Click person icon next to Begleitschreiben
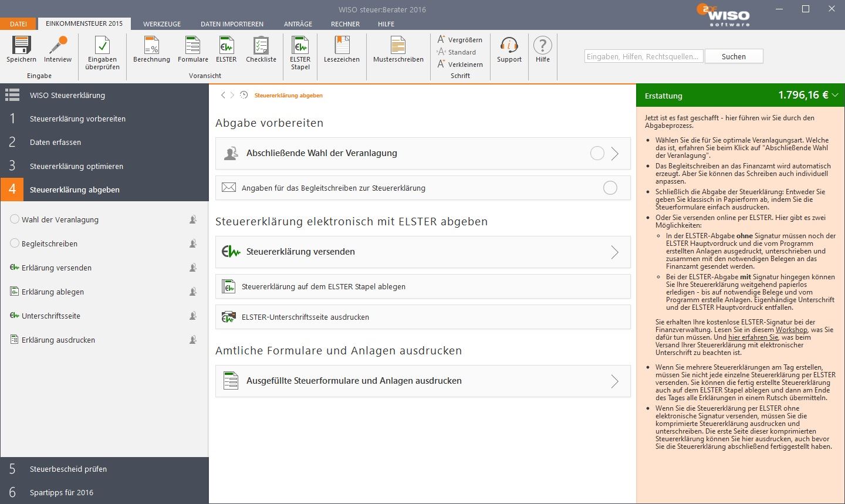Image resolution: width=845 pixels, height=504 pixels. click(x=193, y=243)
